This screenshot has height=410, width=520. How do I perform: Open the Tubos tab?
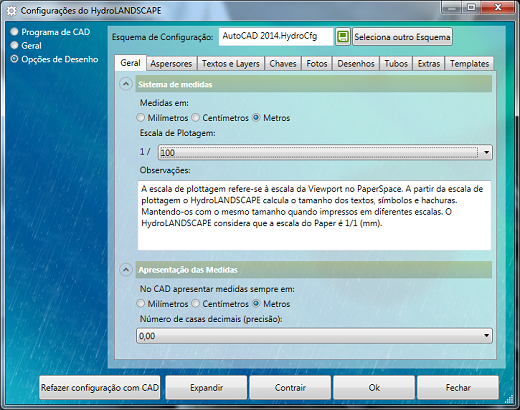click(x=396, y=64)
